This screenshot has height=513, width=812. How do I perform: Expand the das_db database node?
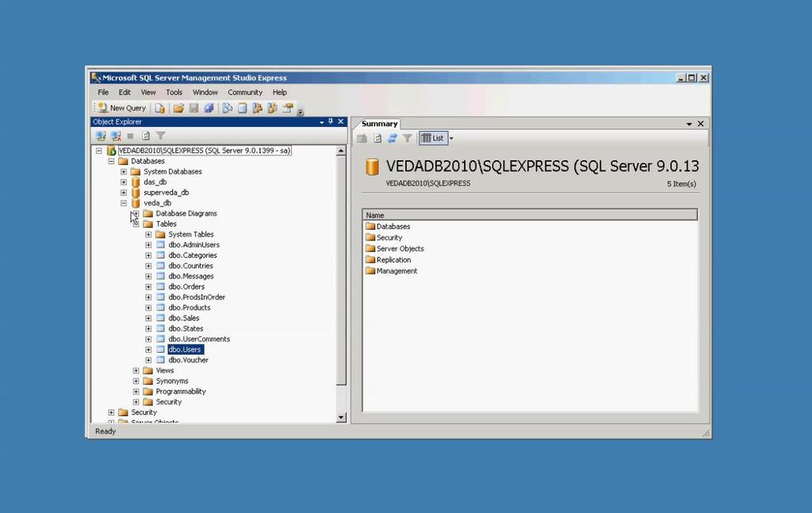[124, 182]
